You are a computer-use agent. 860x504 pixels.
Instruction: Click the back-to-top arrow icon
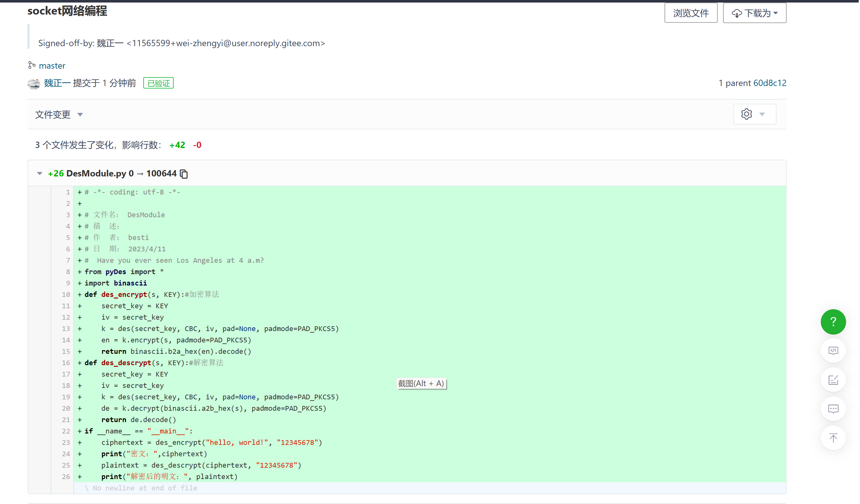coord(833,438)
